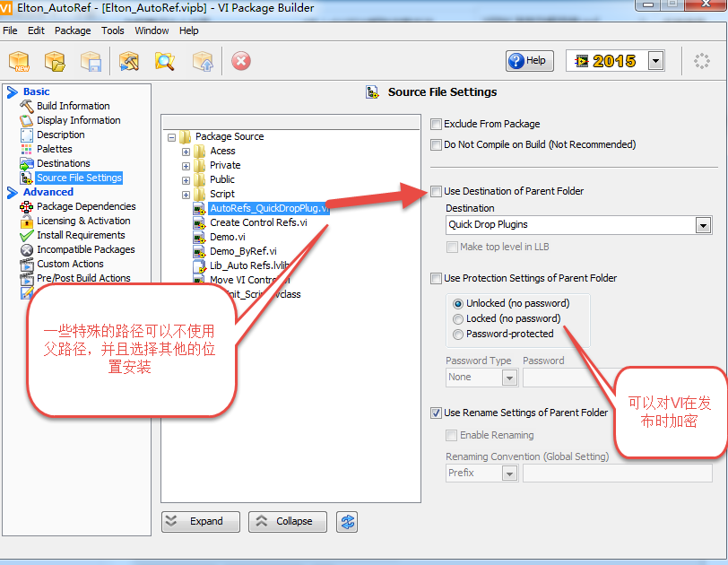
Task: Click the Help button in toolbar
Action: [x=529, y=61]
